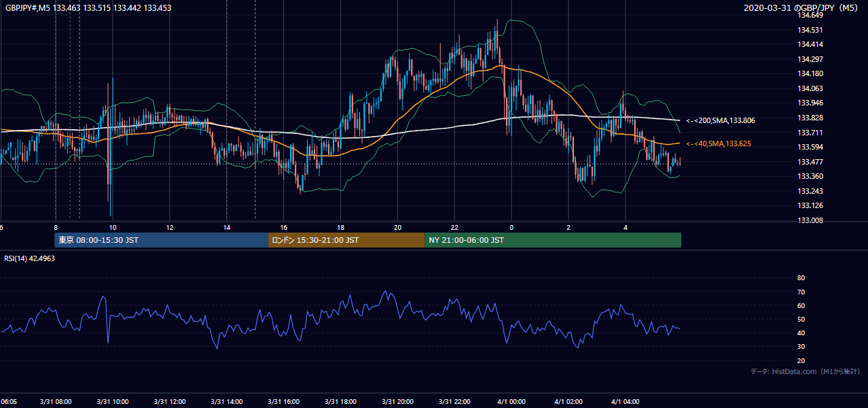The image size is (868, 408).
Task: Select the 東京 08:00-15:30 JST session bar
Action: tap(162, 240)
